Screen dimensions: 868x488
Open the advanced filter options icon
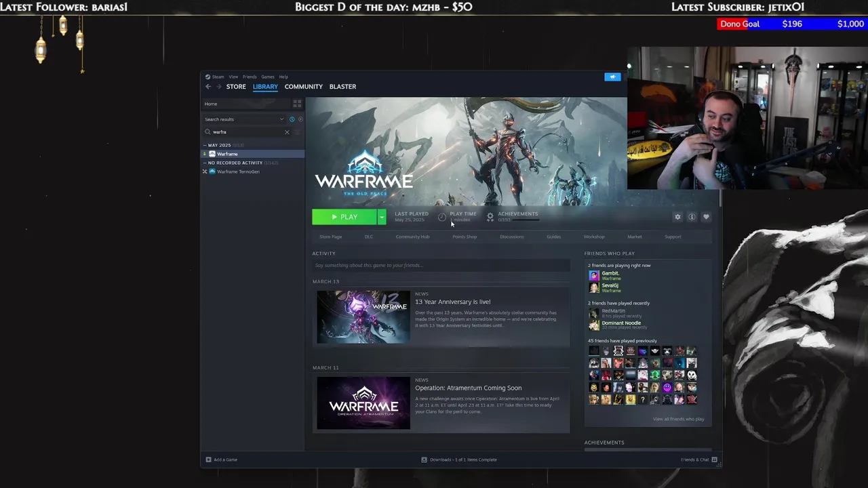pos(298,132)
